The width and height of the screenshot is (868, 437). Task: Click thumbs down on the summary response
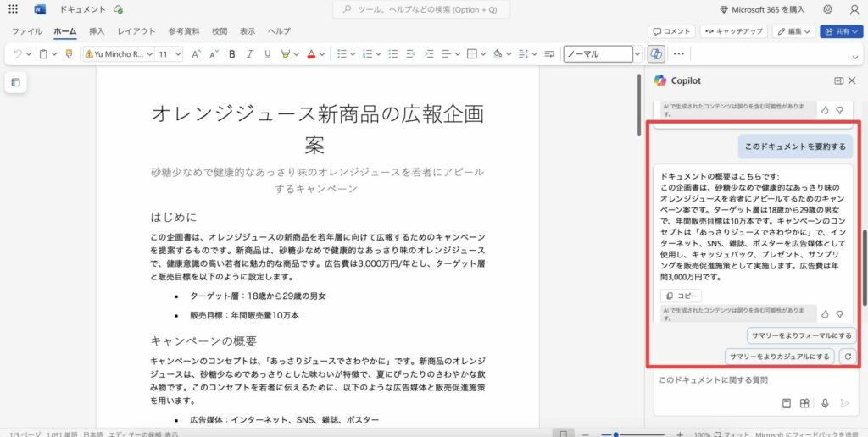(839, 314)
